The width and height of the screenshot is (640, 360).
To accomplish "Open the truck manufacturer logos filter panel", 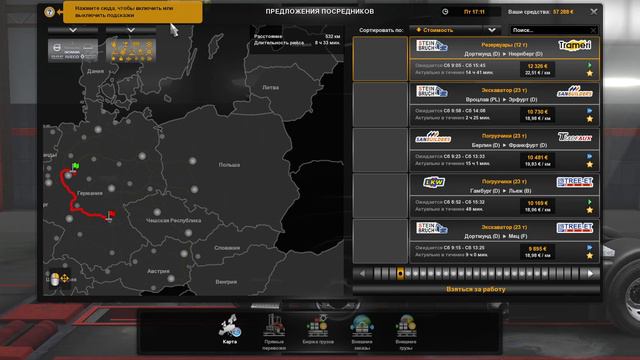I will (x=73, y=51).
